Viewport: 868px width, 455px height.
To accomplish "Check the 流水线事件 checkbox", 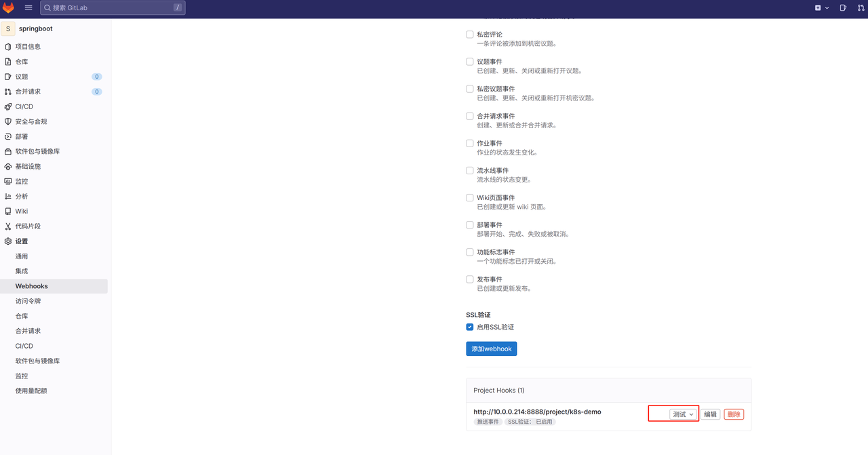I will point(470,170).
